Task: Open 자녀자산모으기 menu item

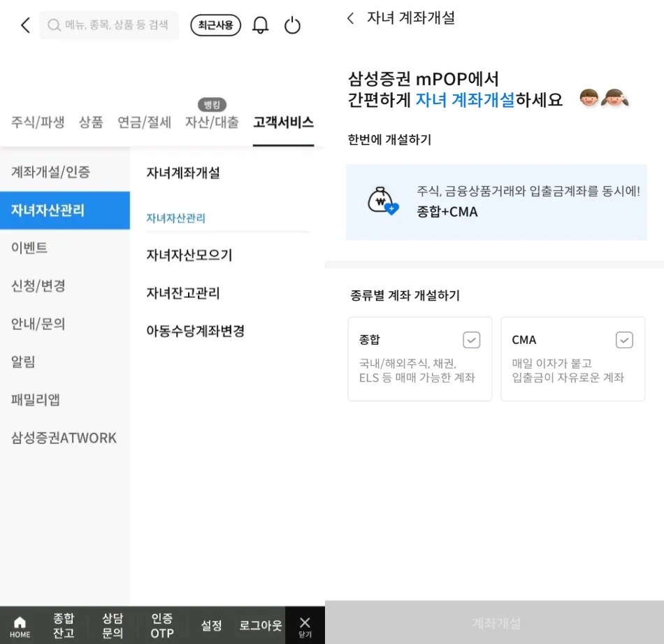Action: pos(189,255)
